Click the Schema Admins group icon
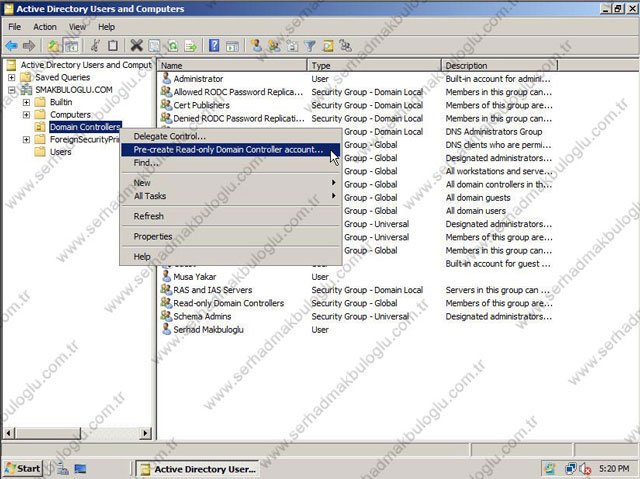This screenshot has width=640, height=479. tap(166, 316)
